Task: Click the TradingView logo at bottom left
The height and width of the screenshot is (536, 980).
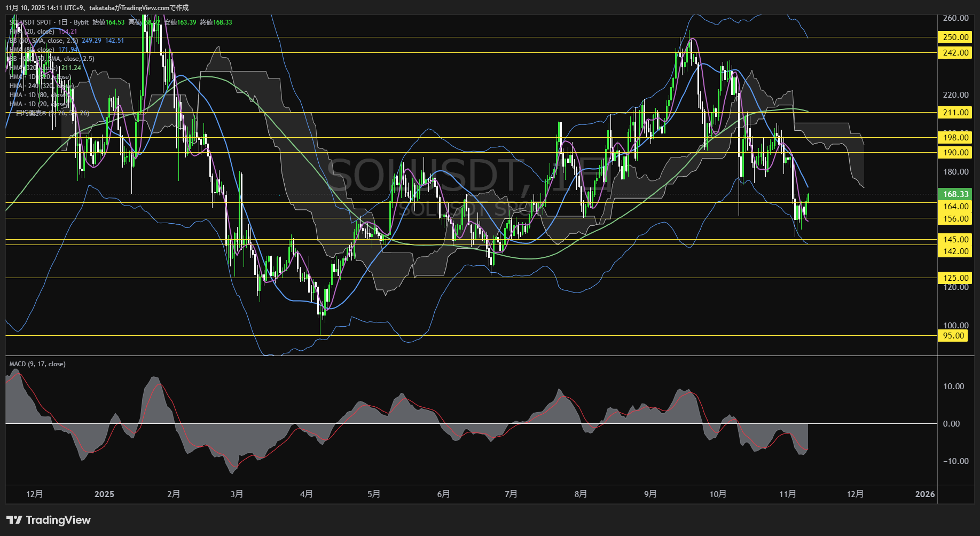Action: (x=48, y=519)
